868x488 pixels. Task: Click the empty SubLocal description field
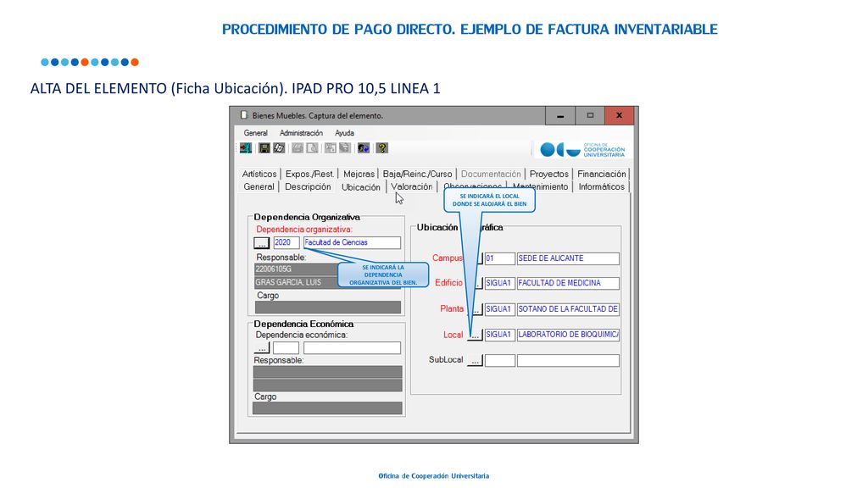[x=568, y=361]
